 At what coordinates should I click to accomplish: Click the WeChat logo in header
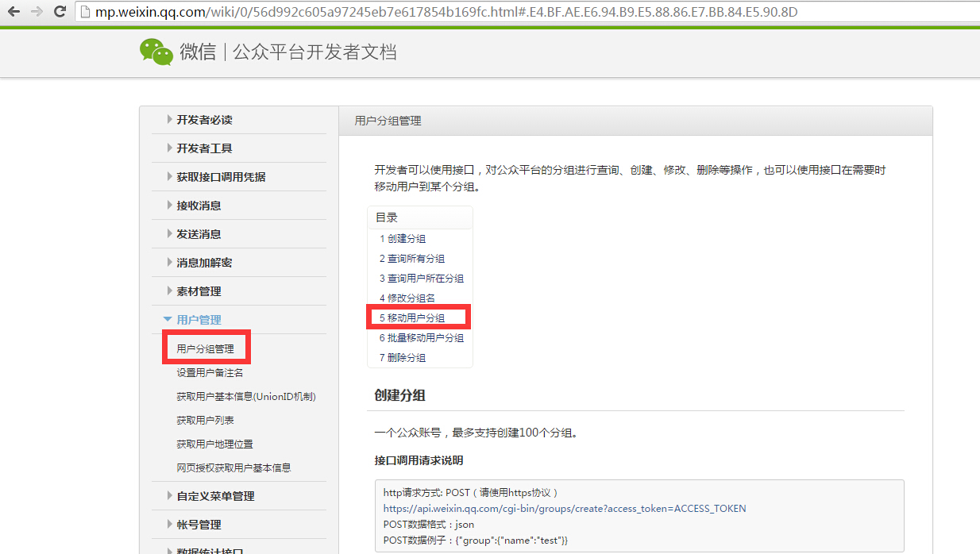pos(156,52)
